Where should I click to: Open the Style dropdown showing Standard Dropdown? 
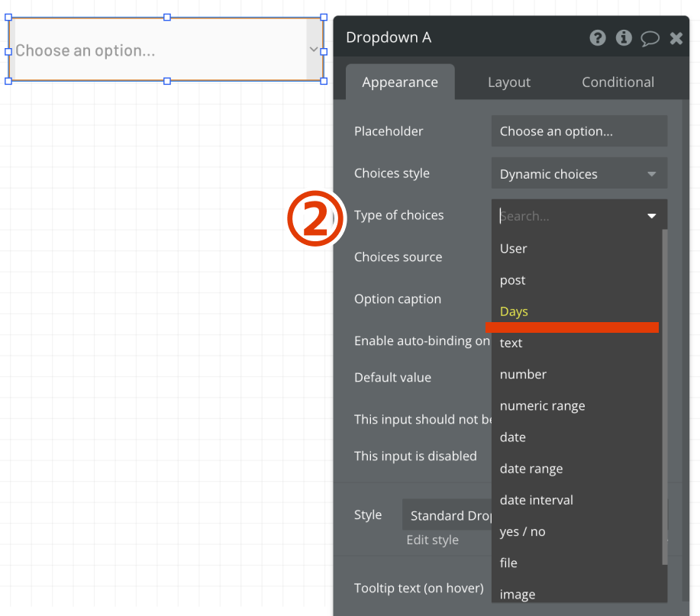[447, 515]
